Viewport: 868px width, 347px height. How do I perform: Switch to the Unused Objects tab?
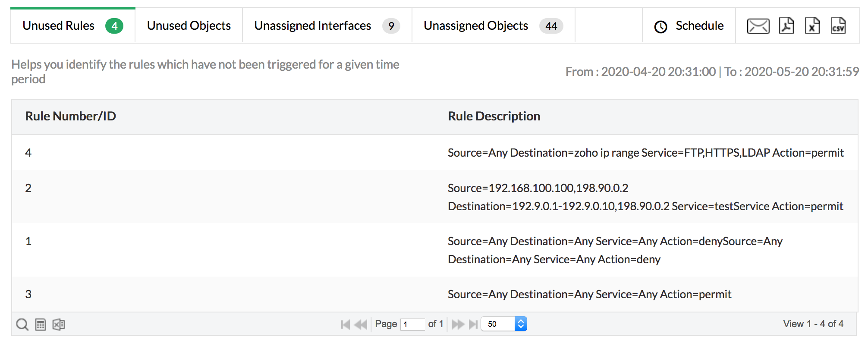189,26
